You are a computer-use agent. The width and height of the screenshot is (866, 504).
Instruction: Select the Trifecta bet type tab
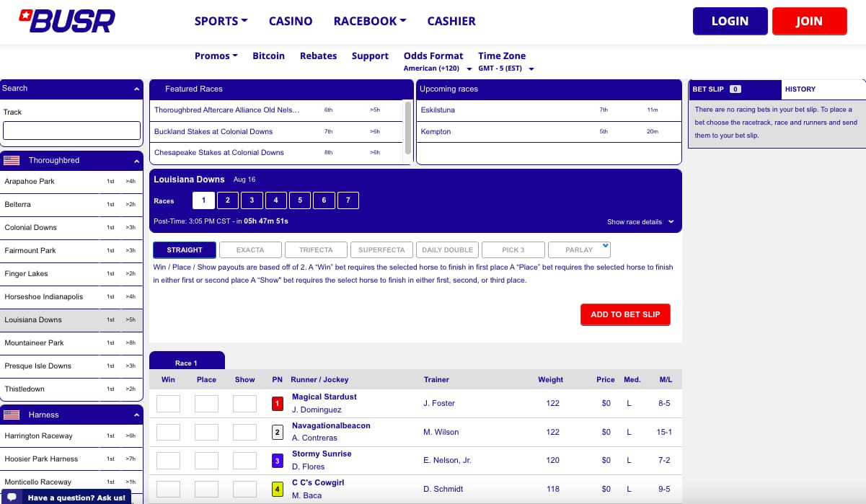[x=316, y=249]
